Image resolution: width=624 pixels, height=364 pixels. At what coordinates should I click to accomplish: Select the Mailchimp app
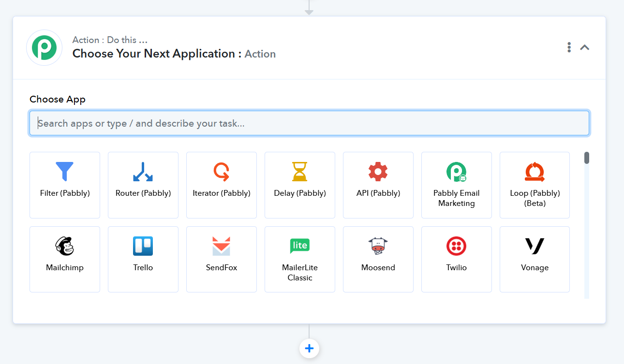(x=64, y=259)
